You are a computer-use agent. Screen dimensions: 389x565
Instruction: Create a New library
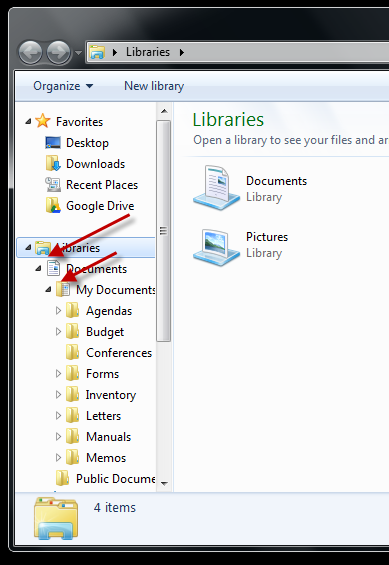tap(154, 86)
